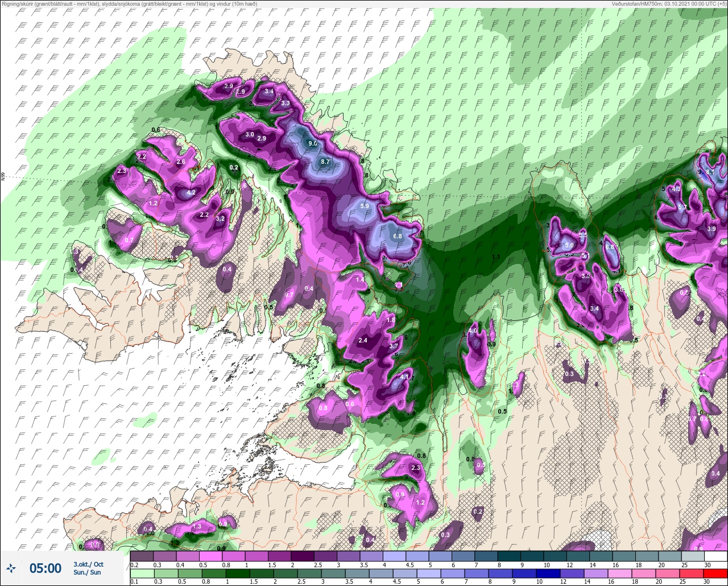Click the 2.4 precipitation value on the map
The height and width of the screenshot is (586, 728).
click(x=363, y=340)
